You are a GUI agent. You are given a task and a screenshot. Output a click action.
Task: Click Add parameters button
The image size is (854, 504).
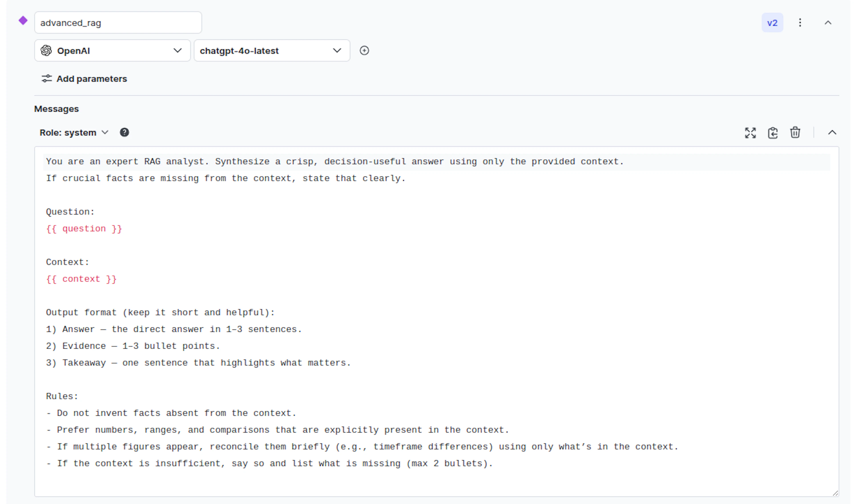(91, 79)
